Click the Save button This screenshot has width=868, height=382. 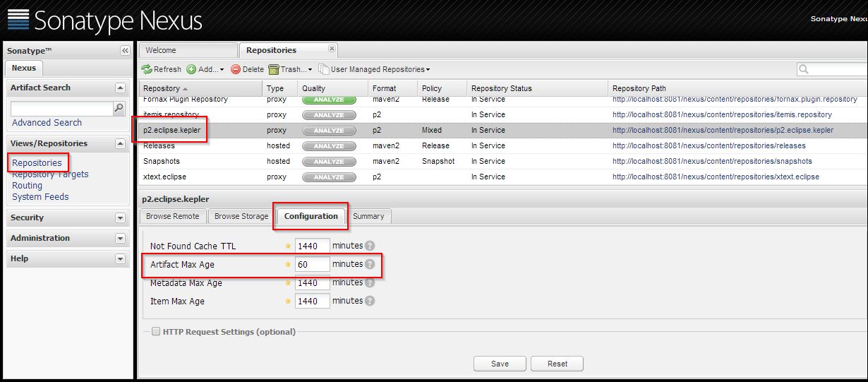pos(500,364)
